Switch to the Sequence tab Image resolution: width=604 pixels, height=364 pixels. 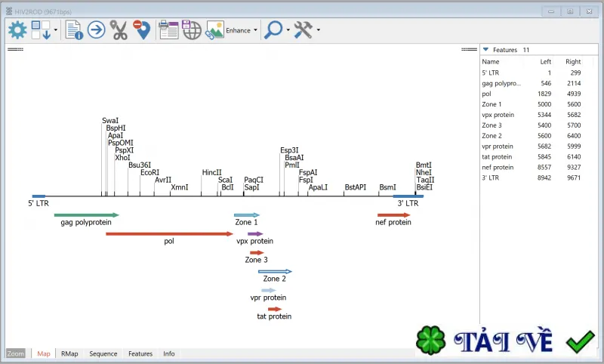click(x=103, y=353)
